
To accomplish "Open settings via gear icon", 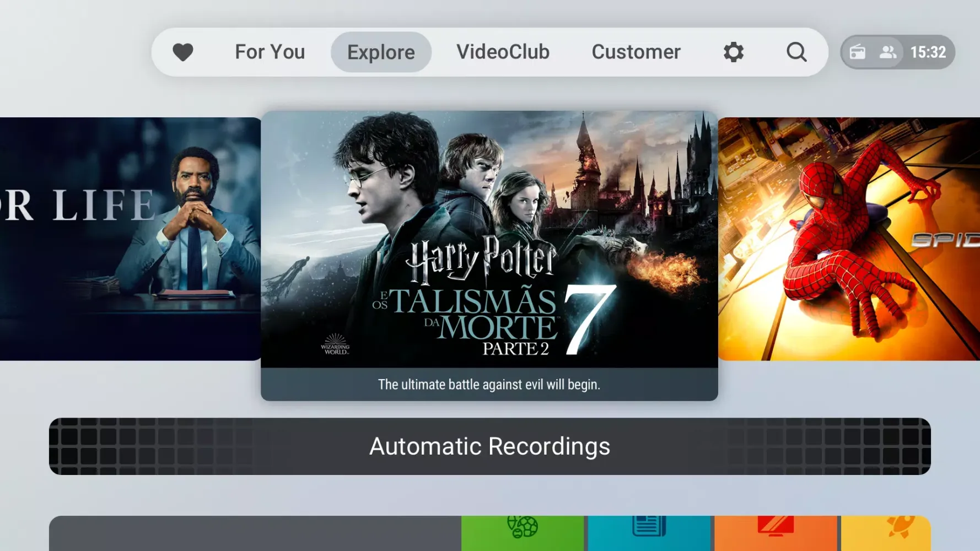I will (733, 52).
